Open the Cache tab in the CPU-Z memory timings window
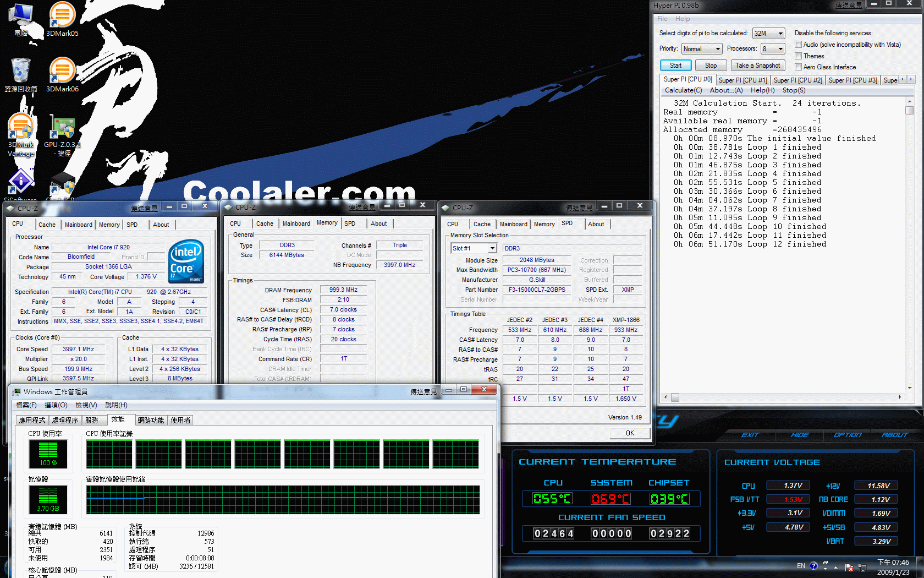924x578 pixels. (x=265, y=223)
